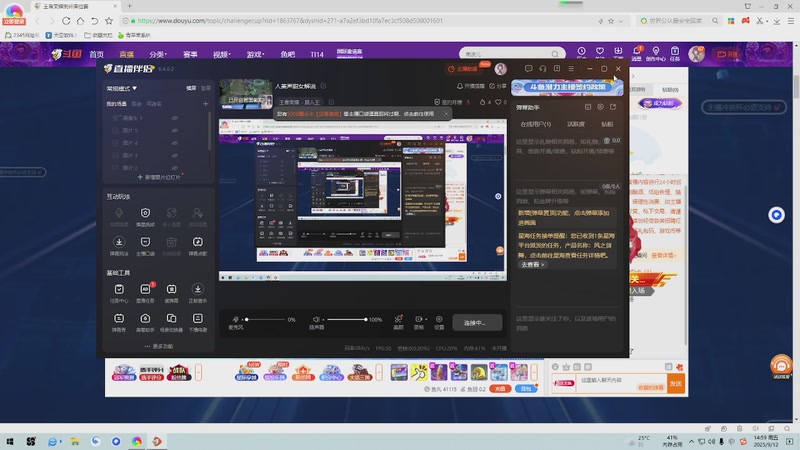This screenshot has width=800, height=450.
Task: Open the address bar dropdown arrow
Action: 621,21
